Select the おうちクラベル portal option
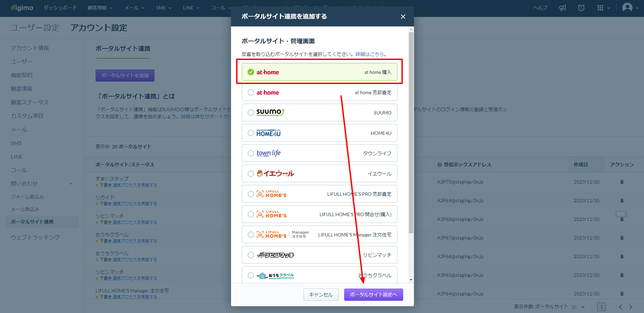Viewport: 644px width, 313px height. pos(319,275)
